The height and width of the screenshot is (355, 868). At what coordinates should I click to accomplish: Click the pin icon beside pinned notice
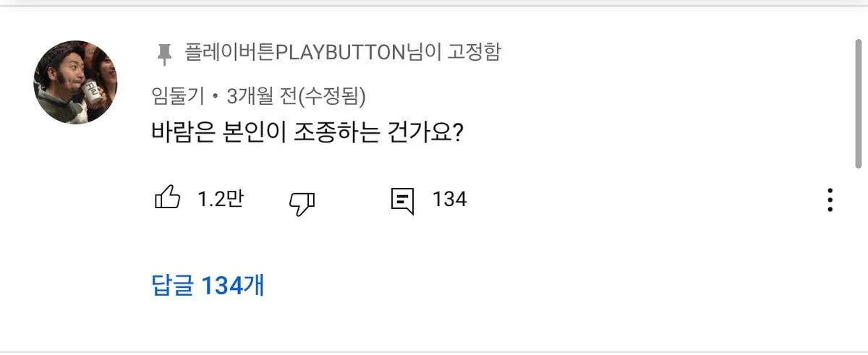(165, 54)
